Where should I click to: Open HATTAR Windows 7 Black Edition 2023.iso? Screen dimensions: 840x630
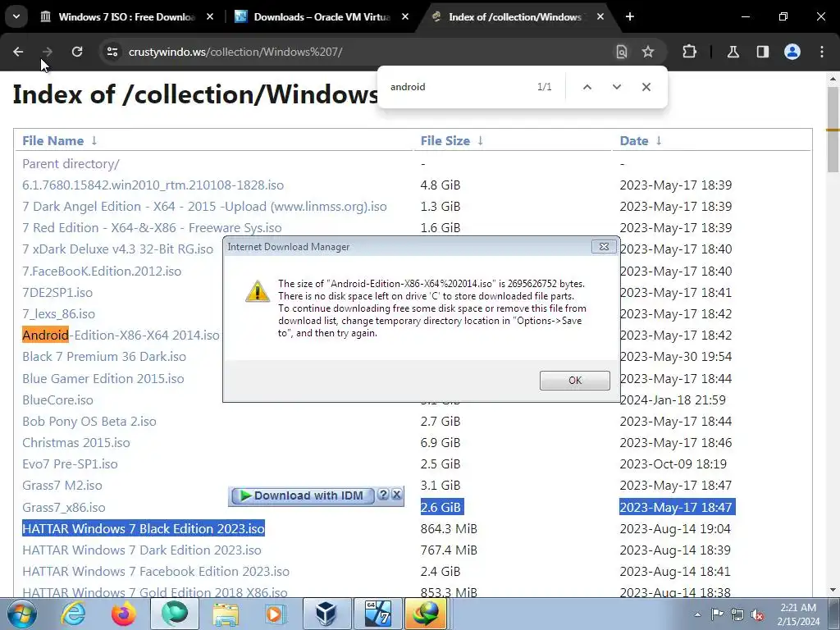[143, 529]
